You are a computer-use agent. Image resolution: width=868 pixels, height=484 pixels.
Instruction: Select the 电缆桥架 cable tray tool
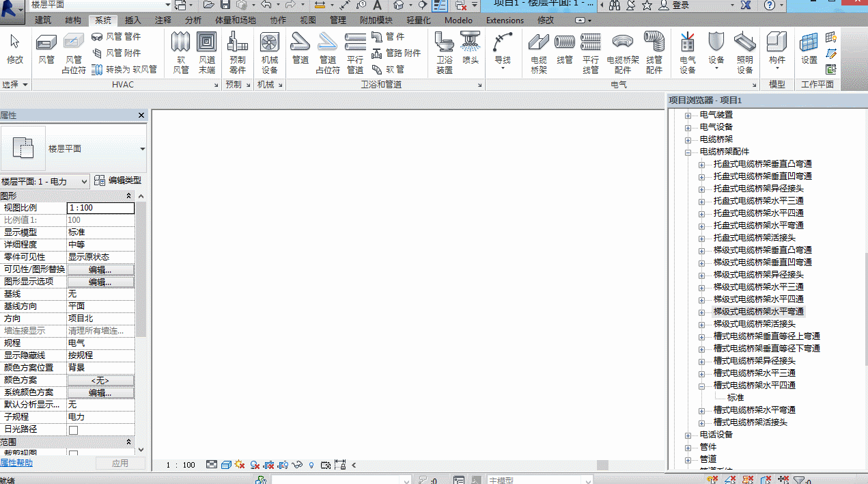539,53
